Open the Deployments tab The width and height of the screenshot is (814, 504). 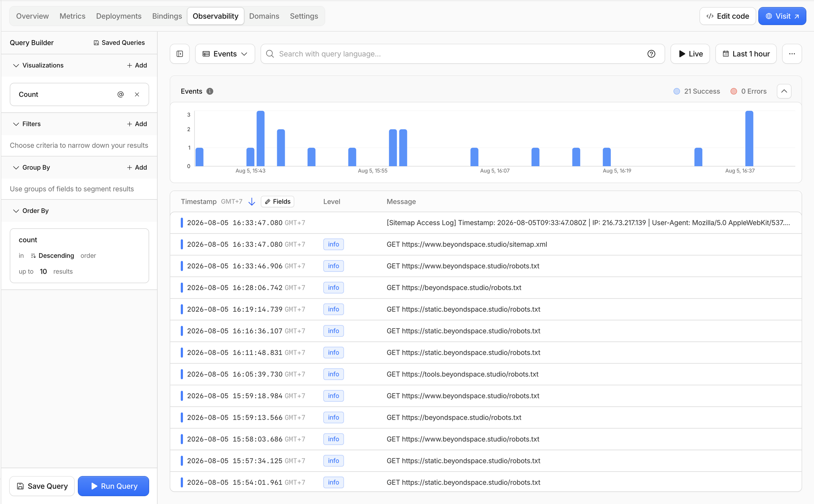119,16
